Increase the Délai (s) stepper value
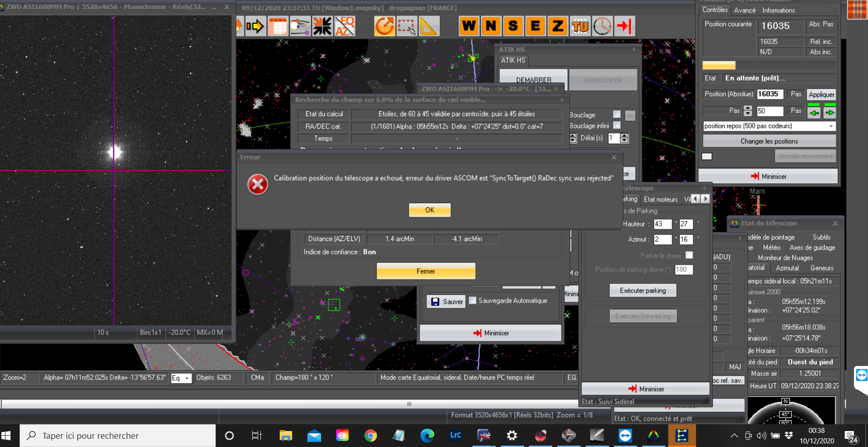The height and width of the screenshot is (447, 868). pyautogui.click(x=624, y=135)
